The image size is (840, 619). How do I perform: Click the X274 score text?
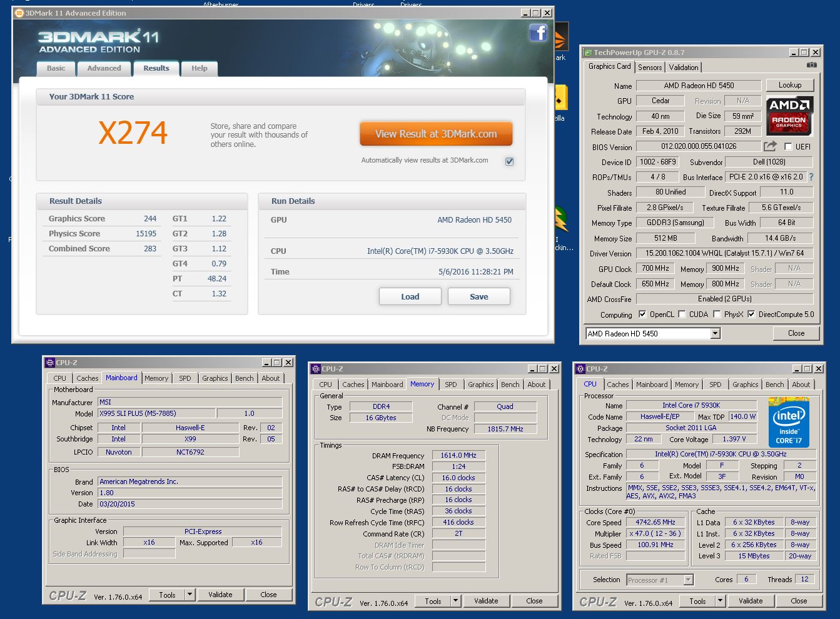point(133,133)
